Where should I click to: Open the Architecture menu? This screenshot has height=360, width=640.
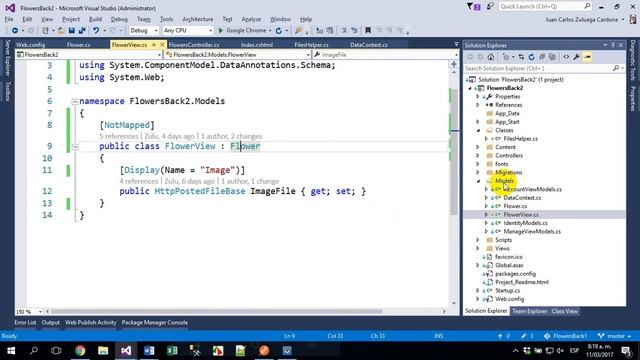198,19
